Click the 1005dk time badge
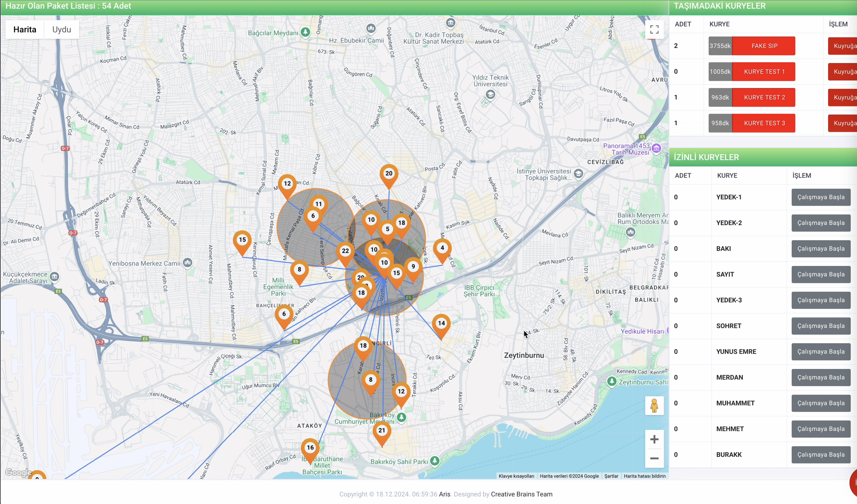Screen dimensions: 857x504 720,72
